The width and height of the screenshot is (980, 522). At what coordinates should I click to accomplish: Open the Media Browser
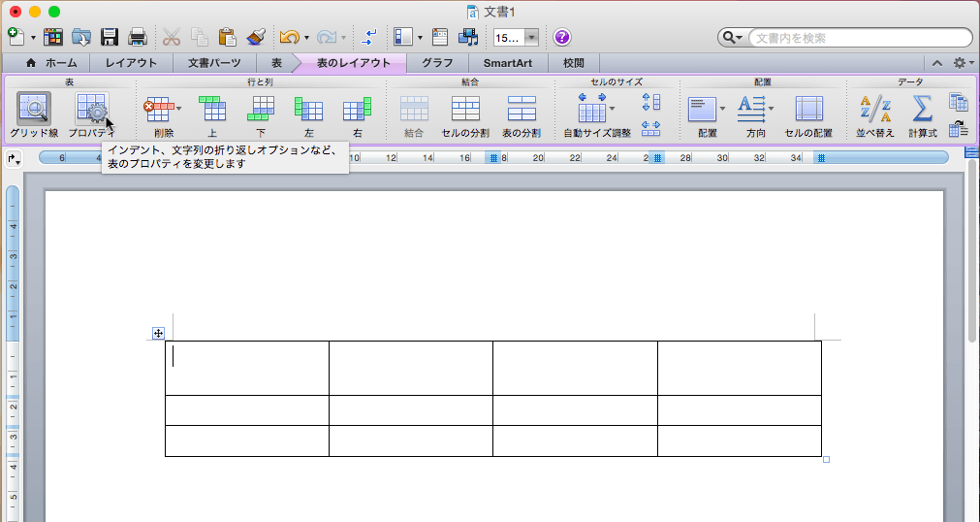[468, 38]
